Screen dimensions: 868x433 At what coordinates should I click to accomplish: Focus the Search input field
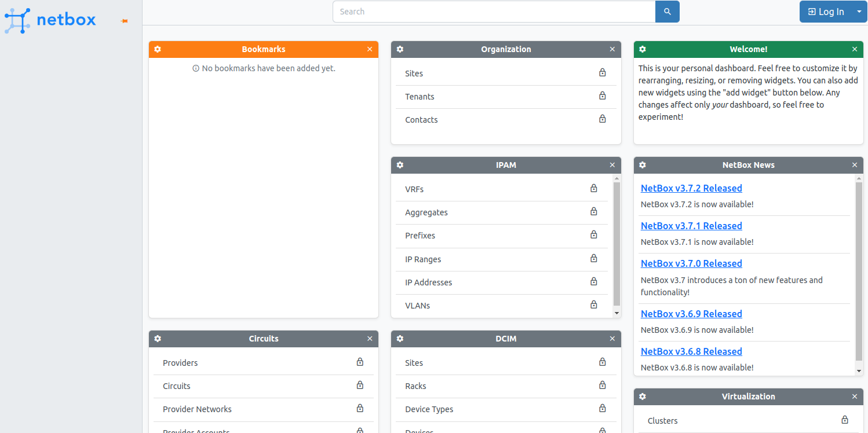[x=494, y=12]
